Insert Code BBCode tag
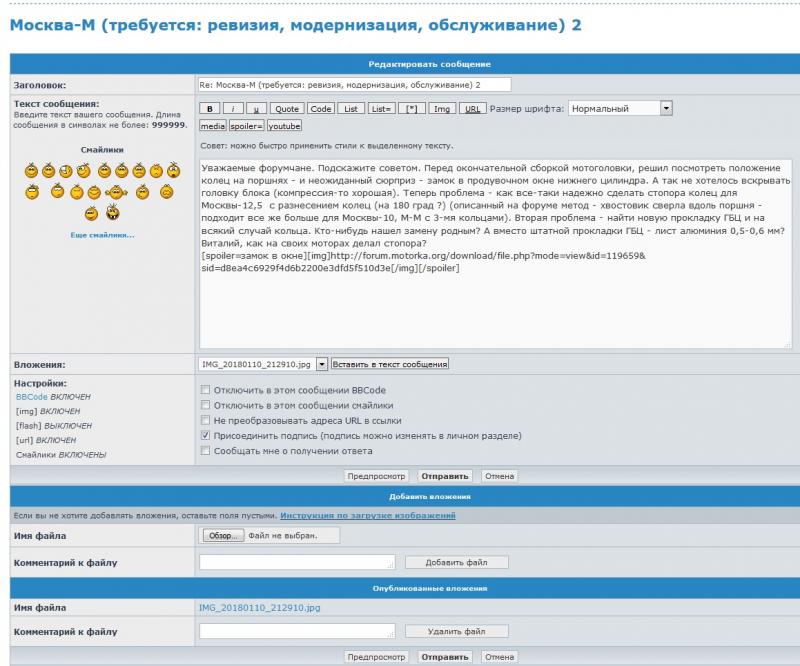Image resolution: width=800 pixels, height=666 pixels. pyautogui.click(x=320, y=108)
